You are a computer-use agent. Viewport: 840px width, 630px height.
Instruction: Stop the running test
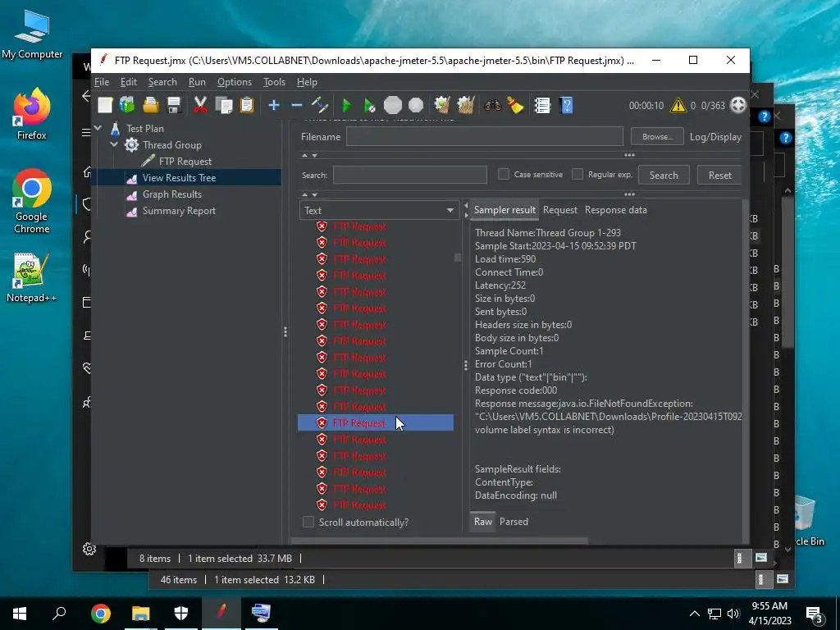click(x=393, y=105)
